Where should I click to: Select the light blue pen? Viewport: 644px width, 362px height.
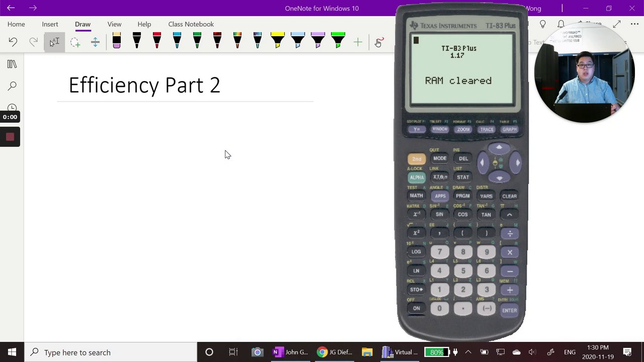(177, 41)
